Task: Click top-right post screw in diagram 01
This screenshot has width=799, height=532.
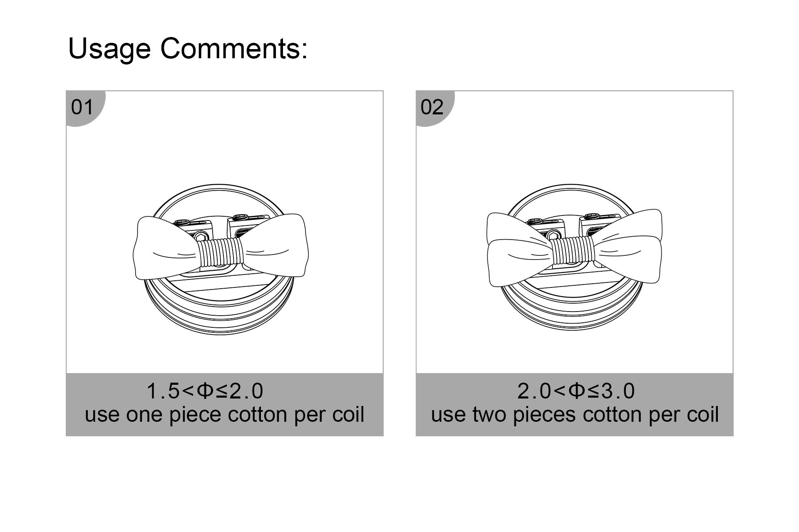Action: 241,216
